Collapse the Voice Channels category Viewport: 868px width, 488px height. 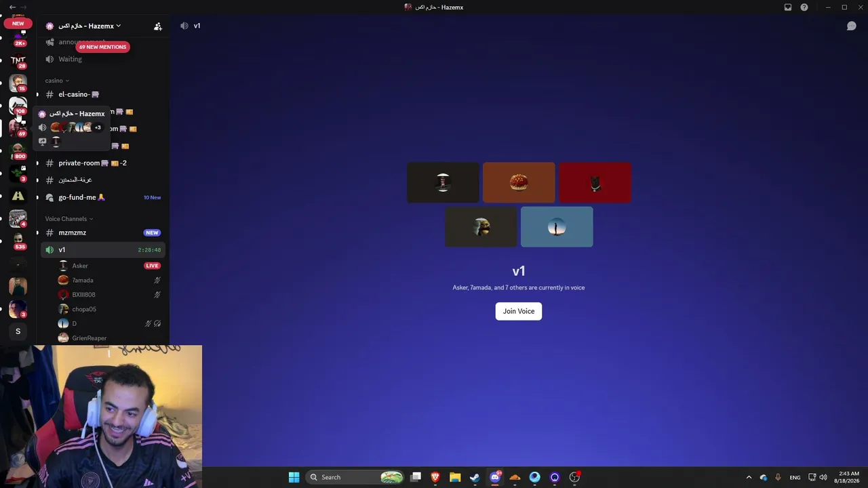point(69,219)
